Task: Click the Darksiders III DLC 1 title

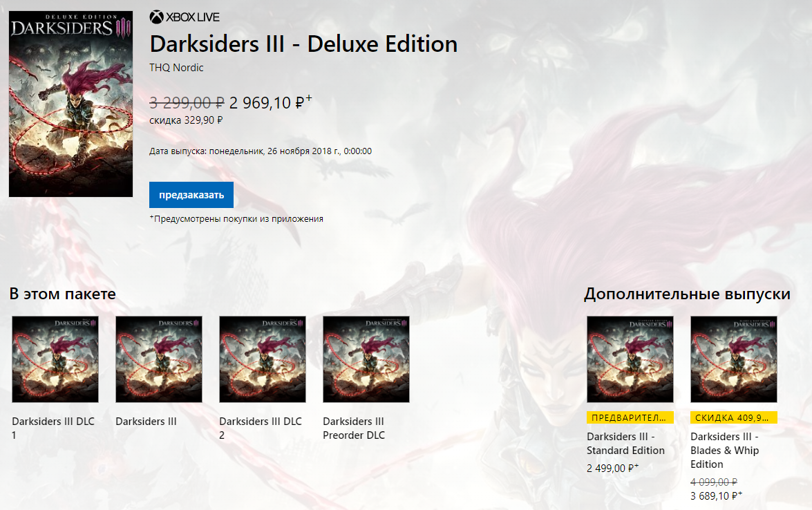Action: 53,428
